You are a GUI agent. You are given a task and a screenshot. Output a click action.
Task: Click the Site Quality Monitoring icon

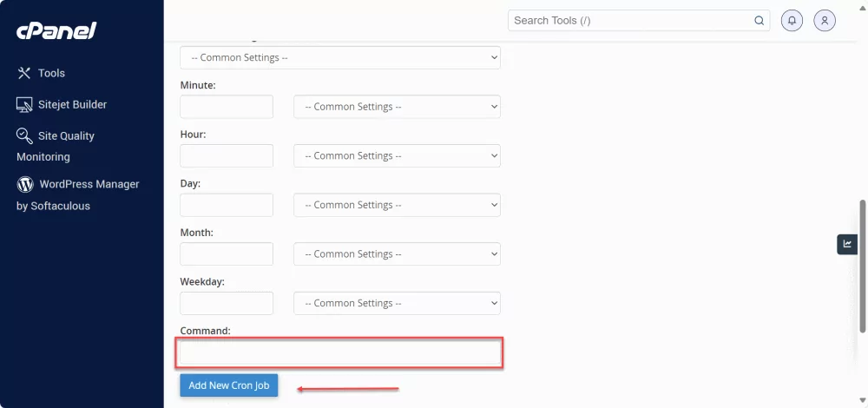tap(24, 135)
